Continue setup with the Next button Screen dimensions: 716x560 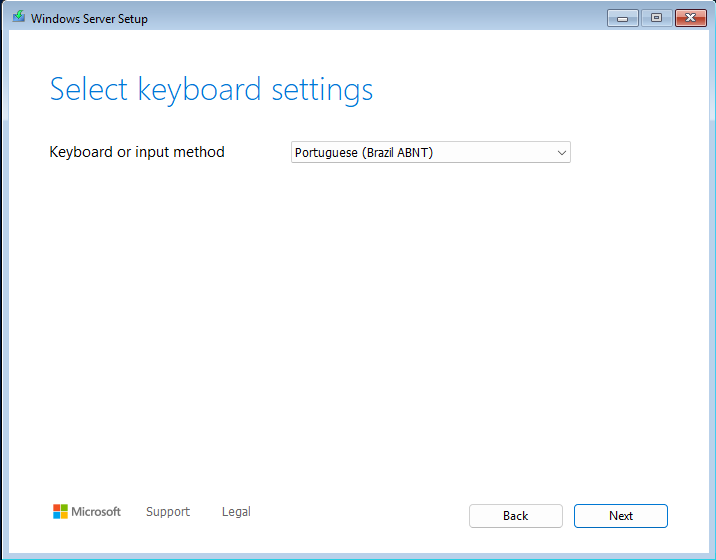coord(621,516)
